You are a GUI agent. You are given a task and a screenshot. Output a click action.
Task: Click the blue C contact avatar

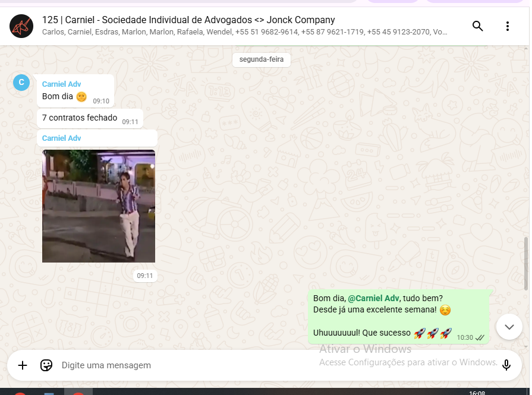coord(21,83)
